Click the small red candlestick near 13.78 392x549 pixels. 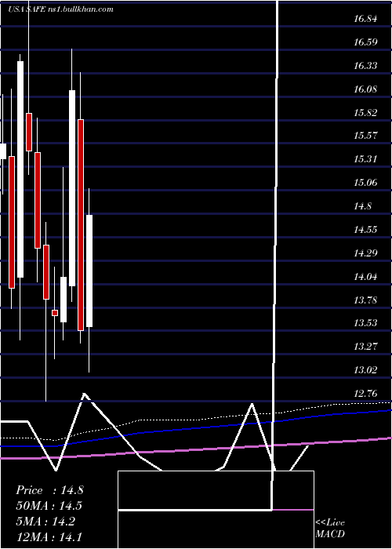tap(55, 313)
